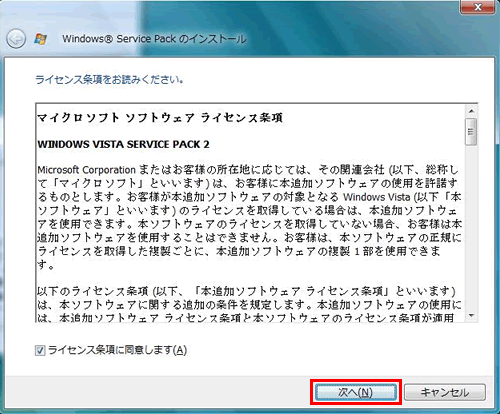Click the license scrollbar down arrow
The width and height of the screenshot is (500, 414).
[471, 315]
